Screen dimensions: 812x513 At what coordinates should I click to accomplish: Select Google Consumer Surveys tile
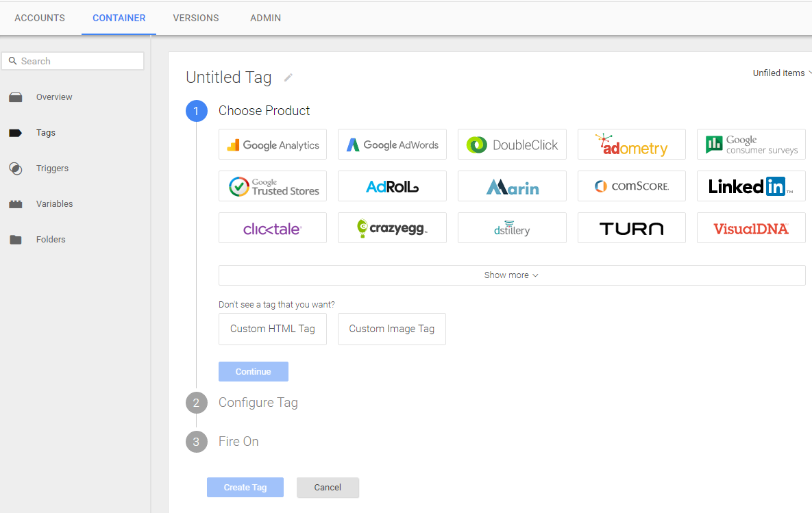[x=751, y=145]
